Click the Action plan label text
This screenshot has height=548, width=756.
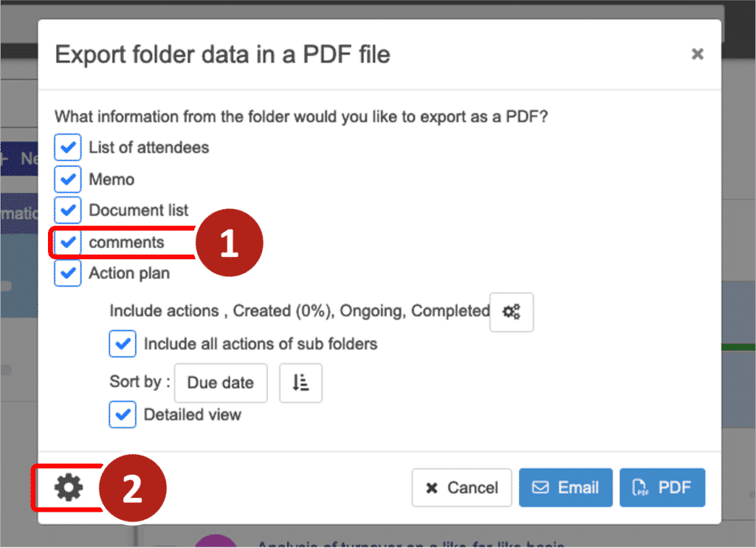129,273
